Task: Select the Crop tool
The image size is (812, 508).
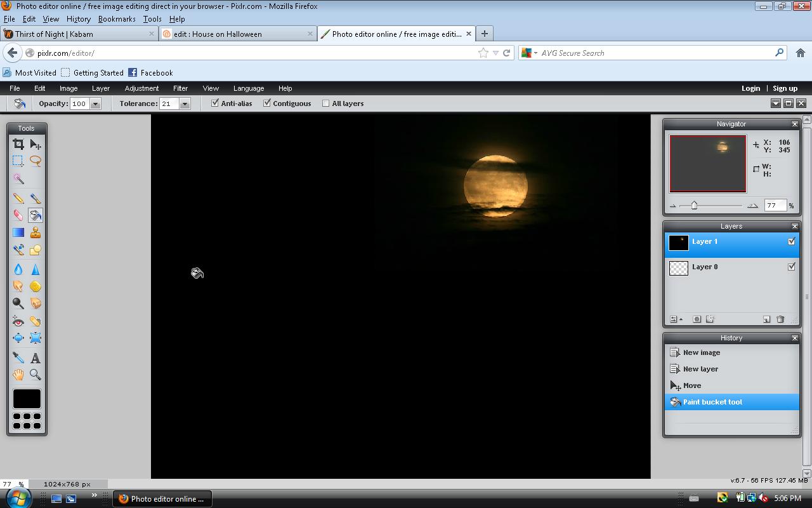Action: pyautogui.click(x=18, y=144)
